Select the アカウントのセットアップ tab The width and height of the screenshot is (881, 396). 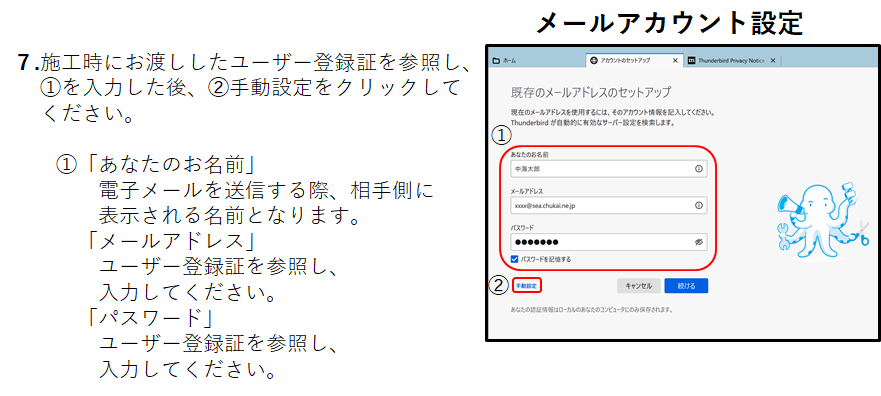pos(634,60)
